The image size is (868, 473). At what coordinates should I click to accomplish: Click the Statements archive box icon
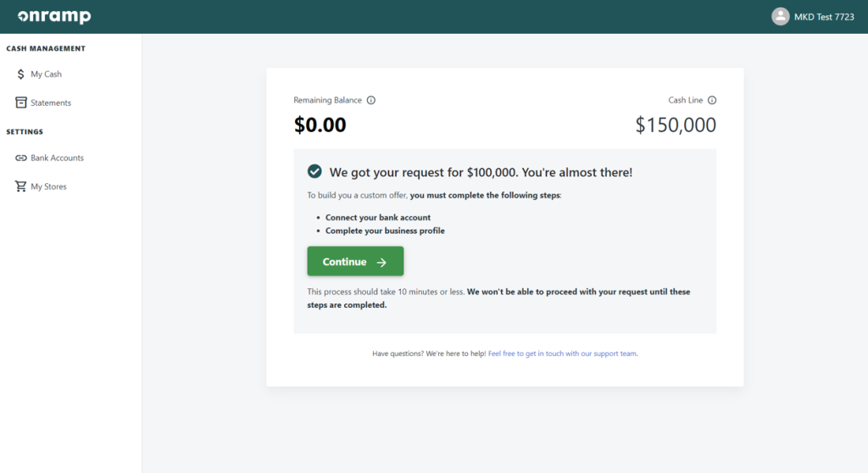coord(21,103)
